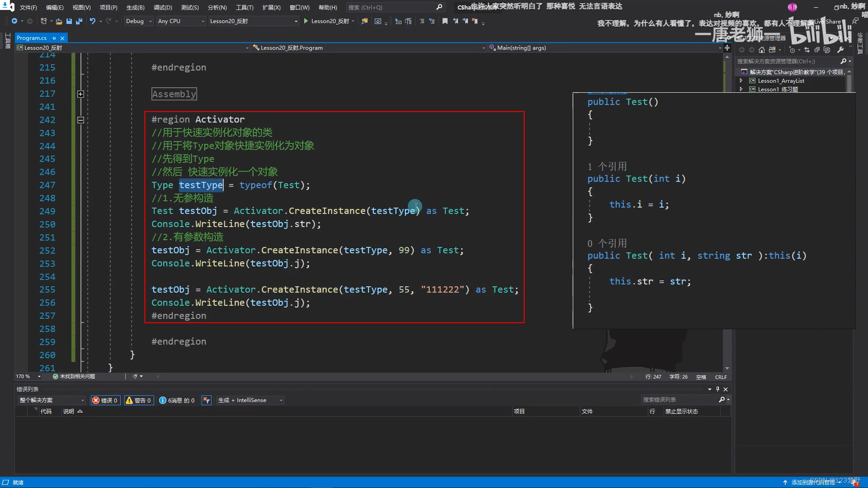Clear all bookmarks icon

click(475, 21)
